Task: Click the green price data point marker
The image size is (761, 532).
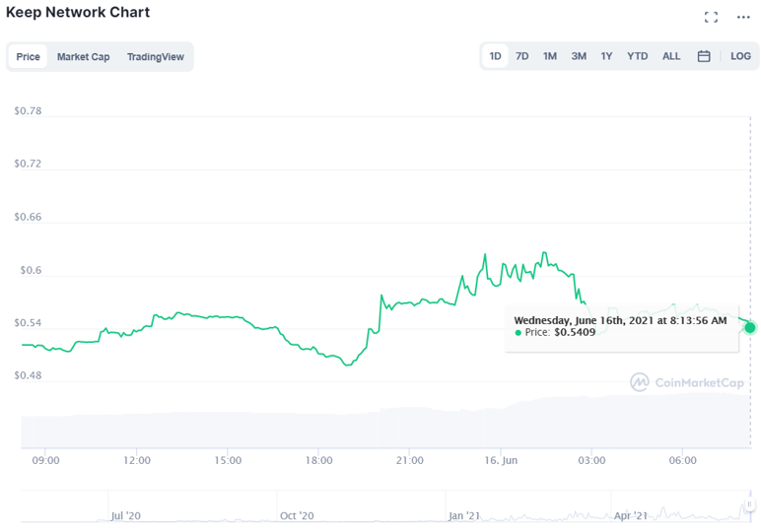Action: pos(750,327)
